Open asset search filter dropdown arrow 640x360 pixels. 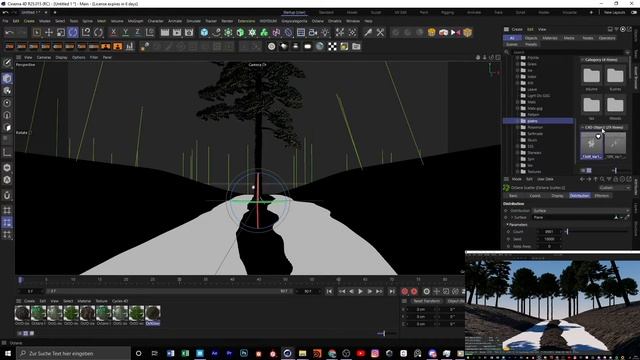(x=627, y=52)
